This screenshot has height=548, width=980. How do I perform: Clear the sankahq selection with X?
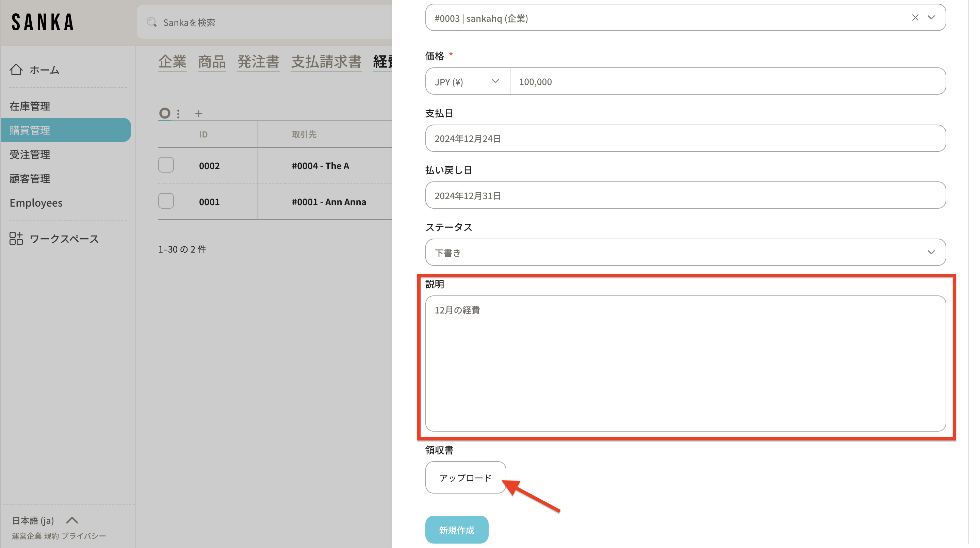915,17
